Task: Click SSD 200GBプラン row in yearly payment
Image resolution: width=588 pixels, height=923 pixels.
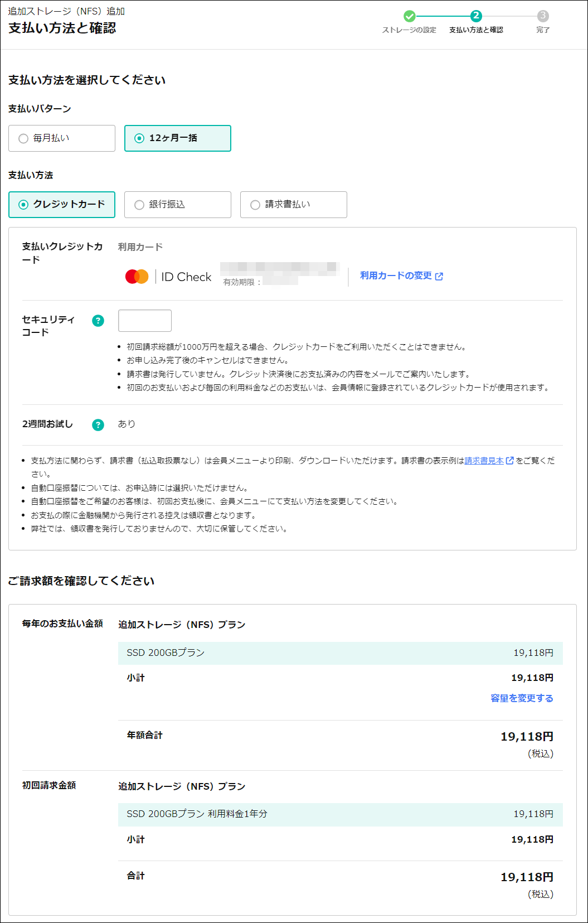Action: pyautogui.click(x=340, y=653)
